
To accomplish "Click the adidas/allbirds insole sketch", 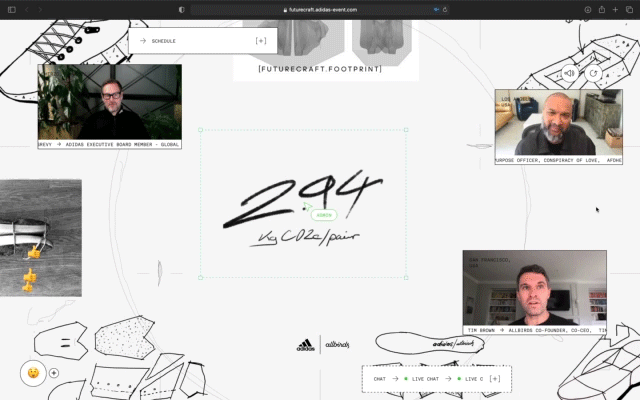I will (x=430, y=343).
